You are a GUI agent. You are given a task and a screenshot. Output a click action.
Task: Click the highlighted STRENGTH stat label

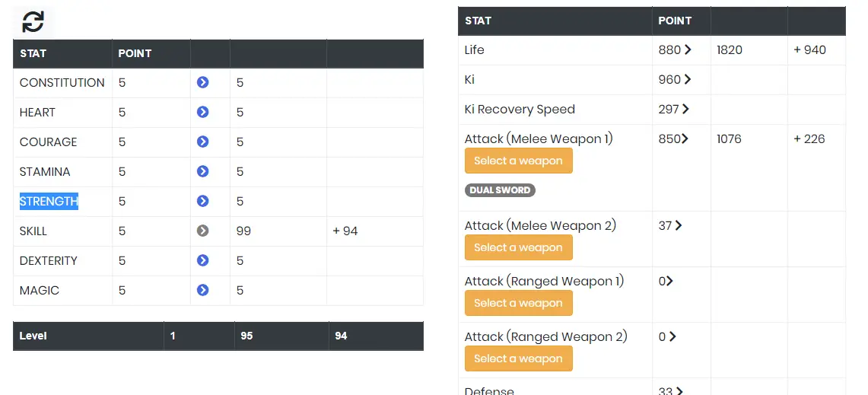(x=49, y=201)
